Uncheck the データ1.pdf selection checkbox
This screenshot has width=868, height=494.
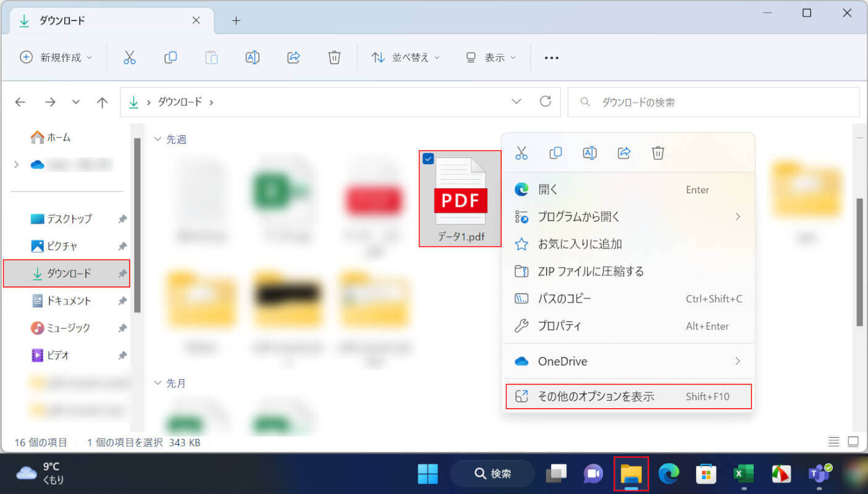click(428, 159)
